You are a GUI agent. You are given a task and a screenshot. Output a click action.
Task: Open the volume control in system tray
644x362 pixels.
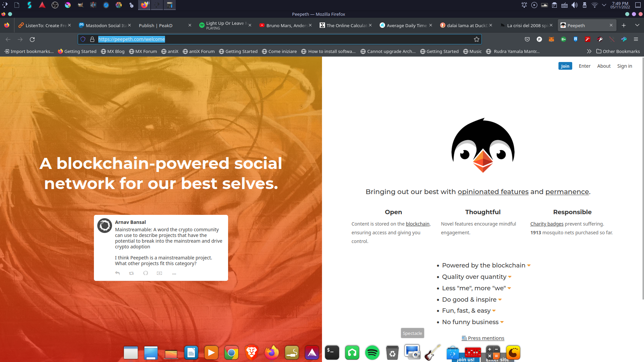(x=575, y=5)
